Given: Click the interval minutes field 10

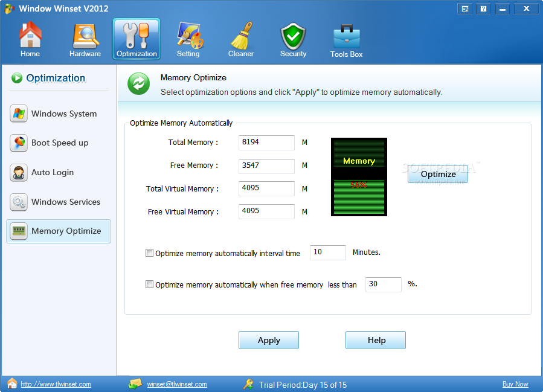Looking at the screenshot, I should (328, 252).
